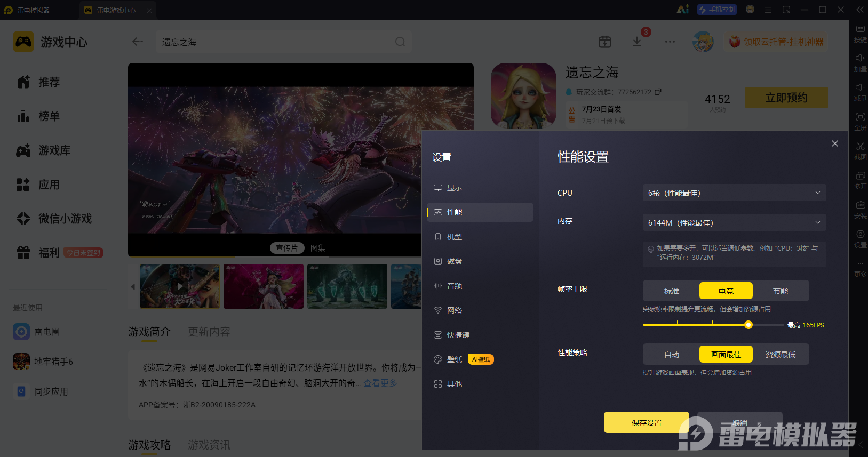This screenshot has width=868, height=457.
Task: Toggle 全屏 fullscreen from the right sidebar
Action: point(860,121)
